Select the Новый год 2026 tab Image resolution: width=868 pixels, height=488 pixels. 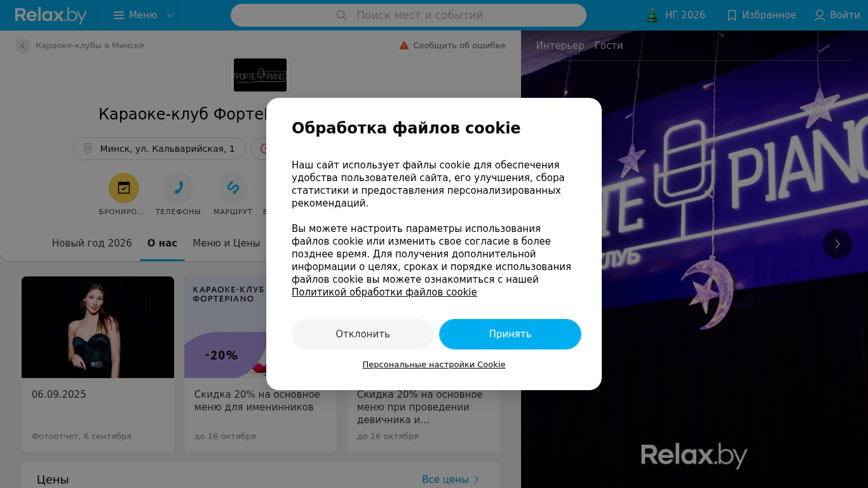(x=92, y=243)
